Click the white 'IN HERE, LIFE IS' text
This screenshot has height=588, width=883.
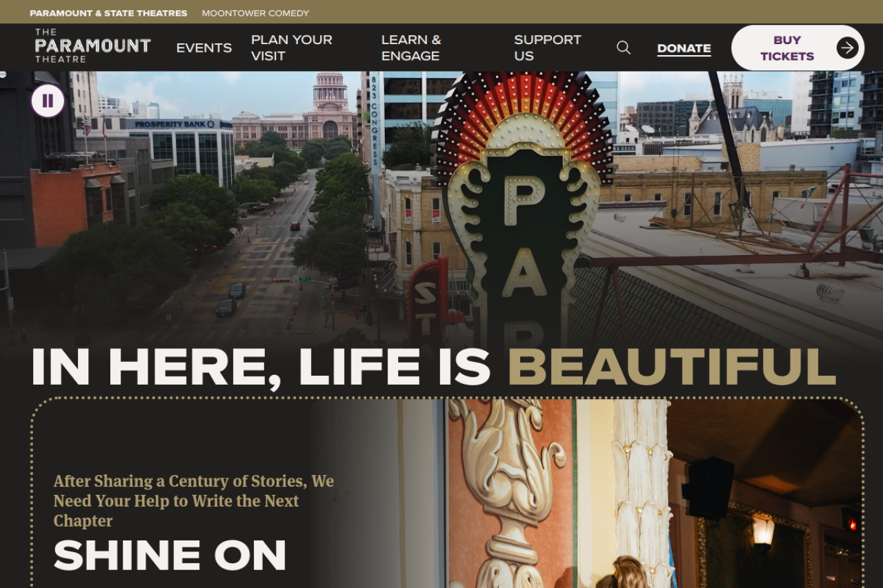tap(261, 367)
